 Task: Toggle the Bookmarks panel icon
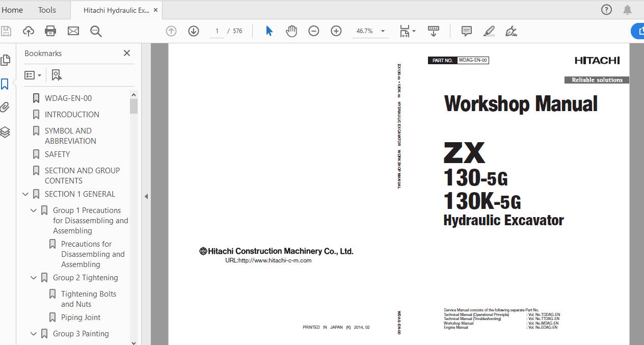pyautogui.click(x=5, y=84)
